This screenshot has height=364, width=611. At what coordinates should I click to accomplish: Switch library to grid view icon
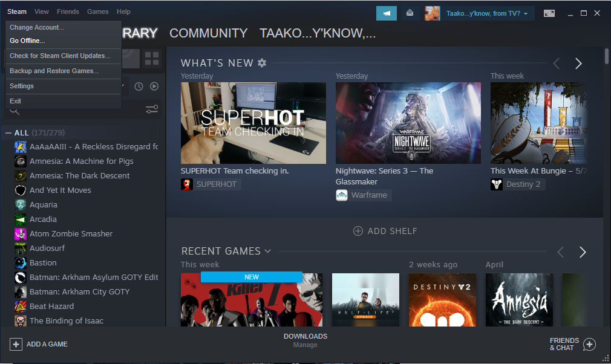(152, 59)
